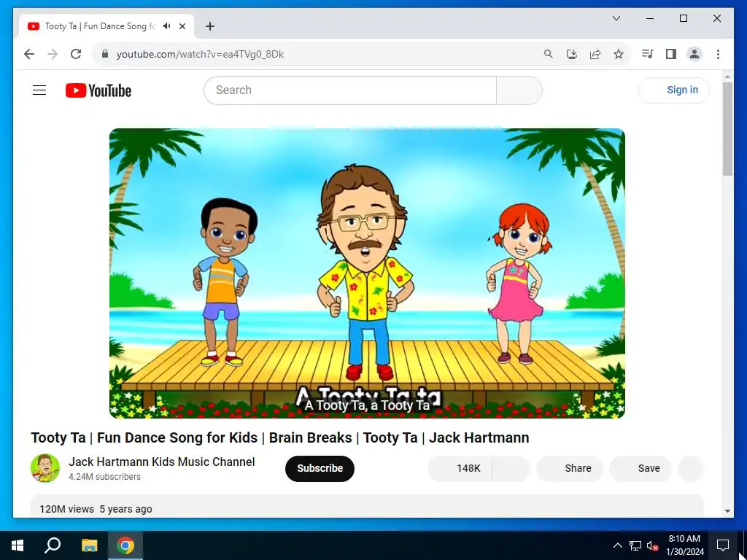Close the Tooty Ta tab

pos(182,26)
